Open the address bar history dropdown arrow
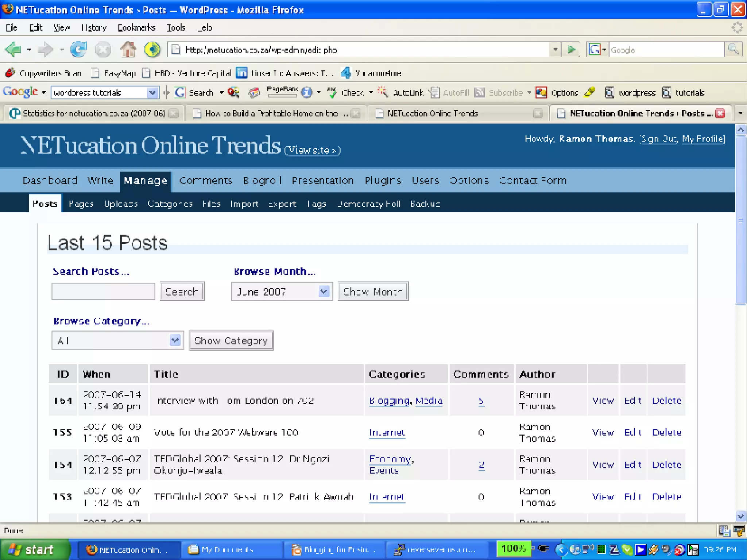Image resolution: width=747 pixels, height=560 pixels. [x=555, y=50]
